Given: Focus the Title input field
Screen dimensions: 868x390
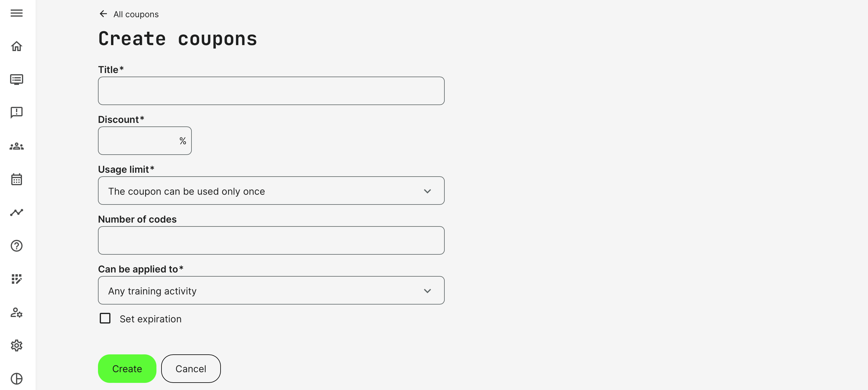Looking at the screenshot, I should pyautogui.click(x=271, y=91).
